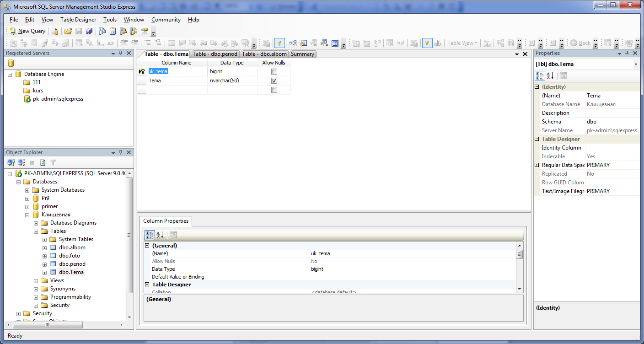
Task: Click Property Pages icon in Properties panel
Action: pos(563,75)
